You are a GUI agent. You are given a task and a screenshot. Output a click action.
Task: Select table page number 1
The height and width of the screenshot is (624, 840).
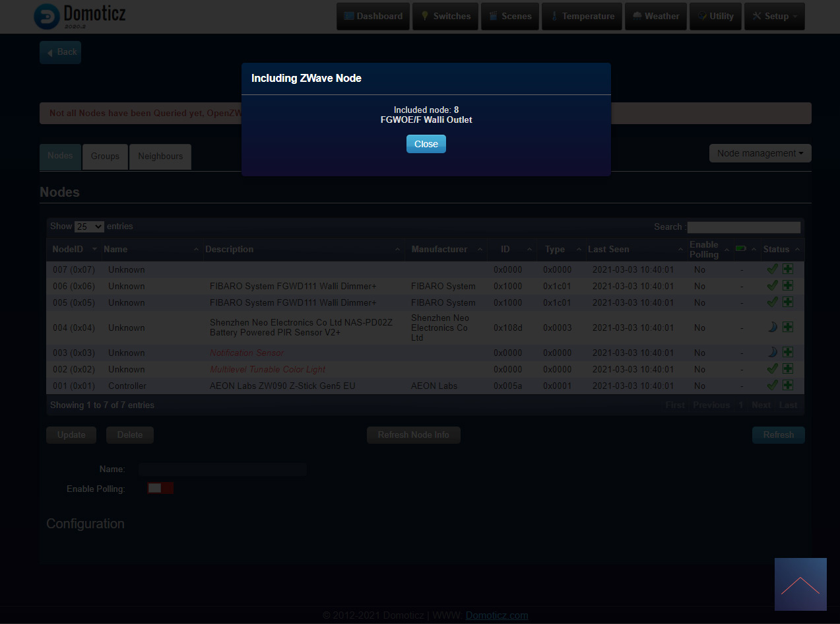741,405
